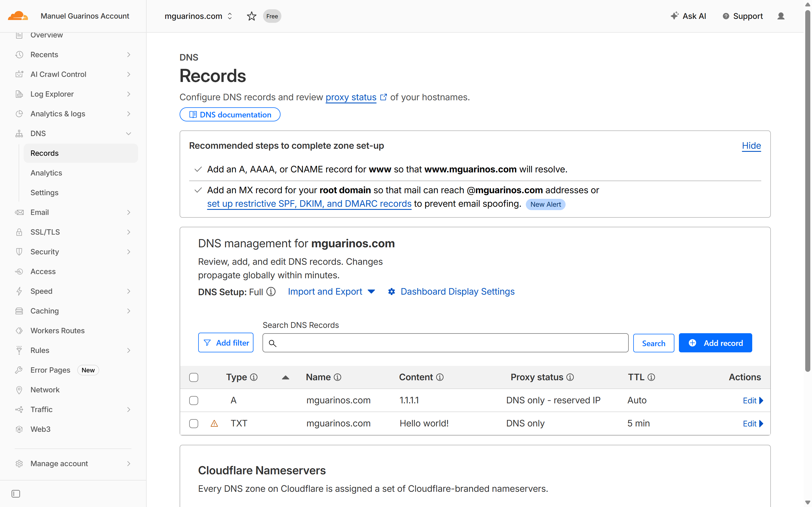
Task: Click the Add record button
Action: (x=715, y=343)
